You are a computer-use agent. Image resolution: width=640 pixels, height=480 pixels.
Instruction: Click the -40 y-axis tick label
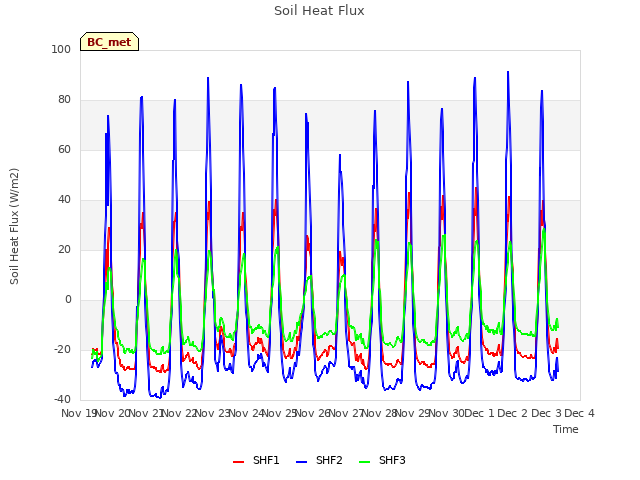62,400
